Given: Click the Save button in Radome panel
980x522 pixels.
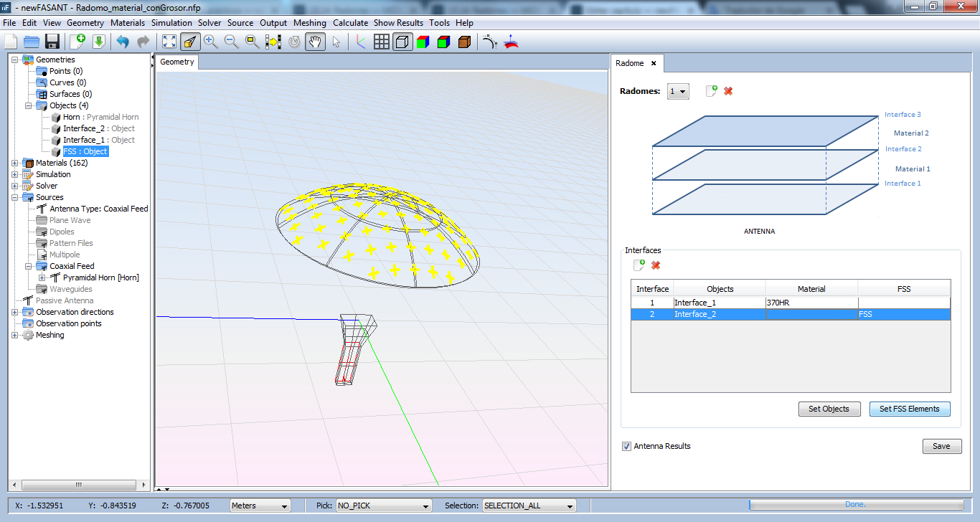Looking at the screenshot, I should click(x=941, y=446).
